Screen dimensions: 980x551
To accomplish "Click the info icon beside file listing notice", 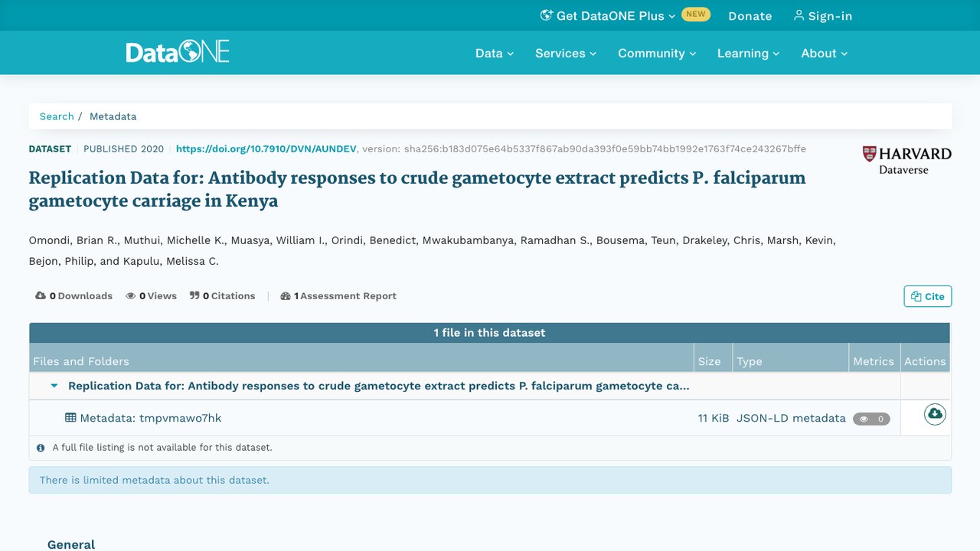I will pyautogui.click(x=41, y=448).
